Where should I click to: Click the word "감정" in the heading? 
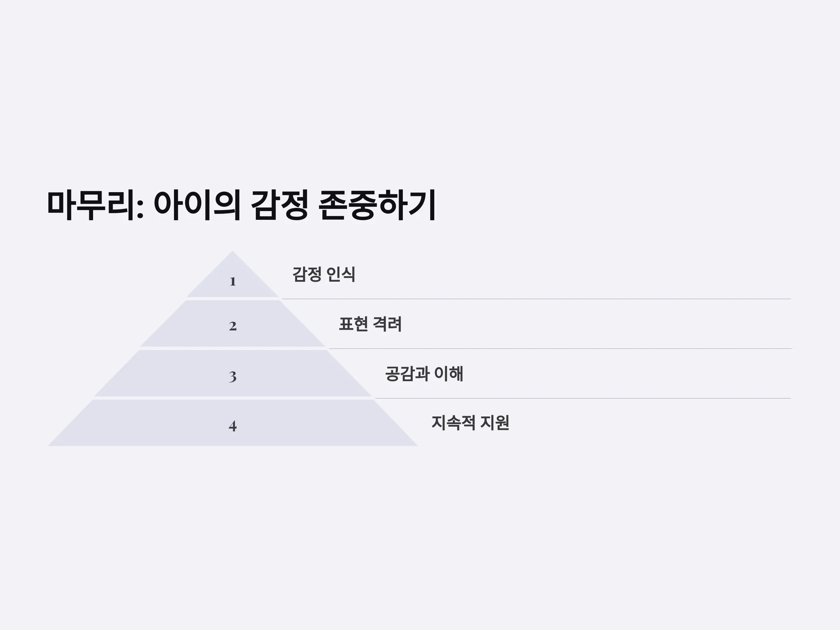tap(279, 205)
